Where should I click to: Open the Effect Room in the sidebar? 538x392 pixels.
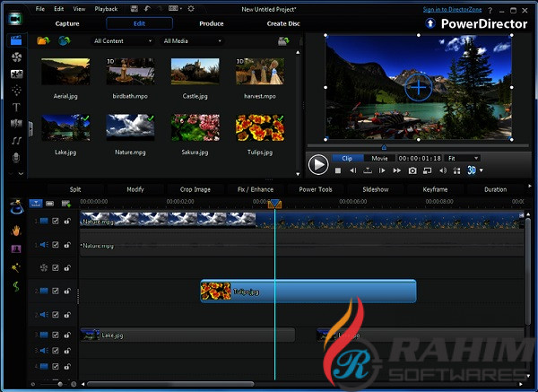(x=16, y=57)
